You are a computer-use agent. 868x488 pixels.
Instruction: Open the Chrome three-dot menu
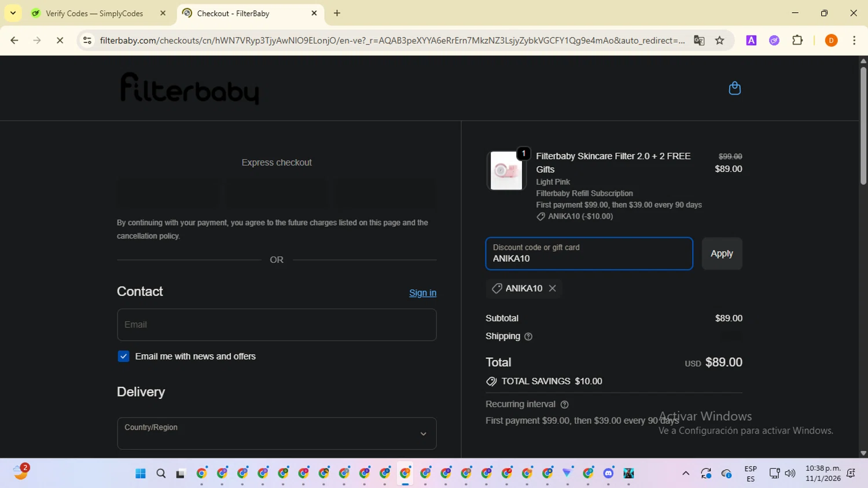854,41
